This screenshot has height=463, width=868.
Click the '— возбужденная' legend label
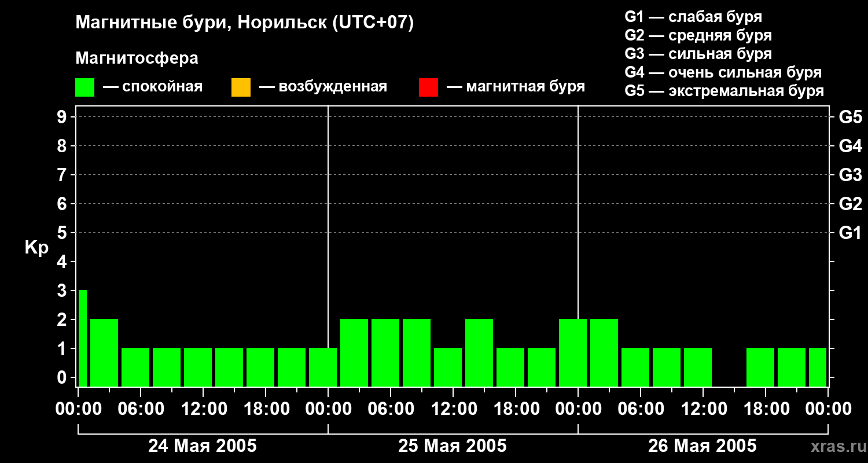[x=323, y=87]
